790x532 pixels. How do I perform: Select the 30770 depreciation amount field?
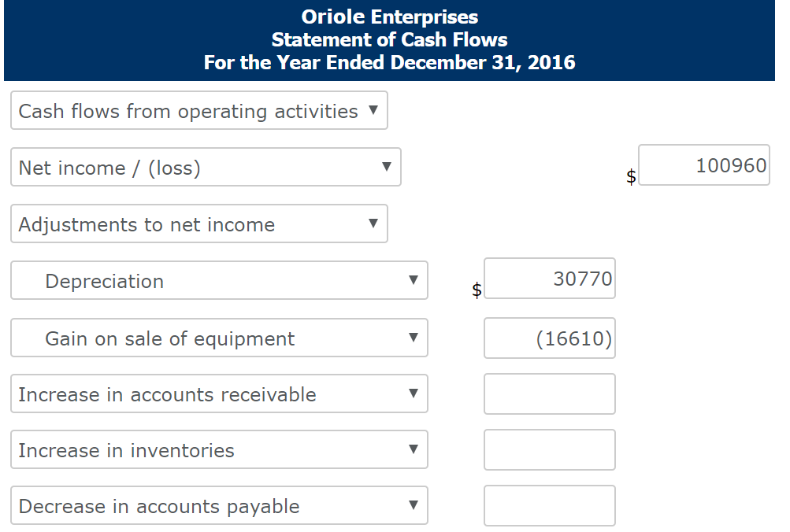click(x=549, y=278)
